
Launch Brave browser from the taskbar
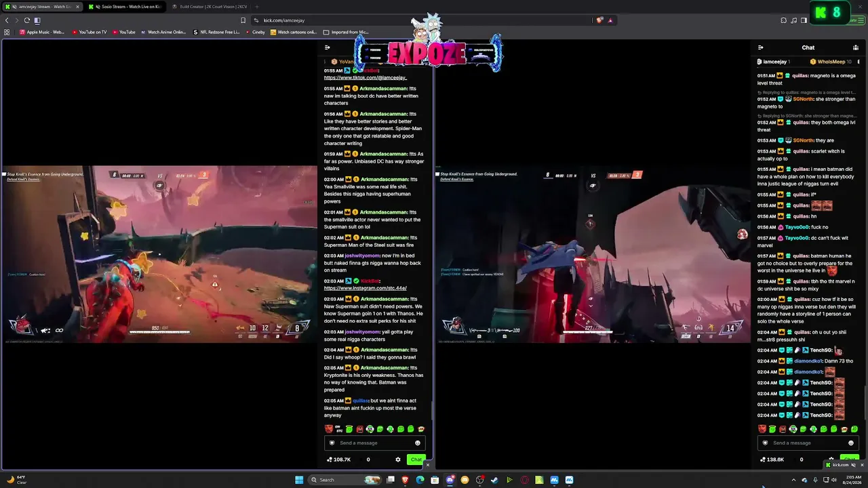(406, 480)
